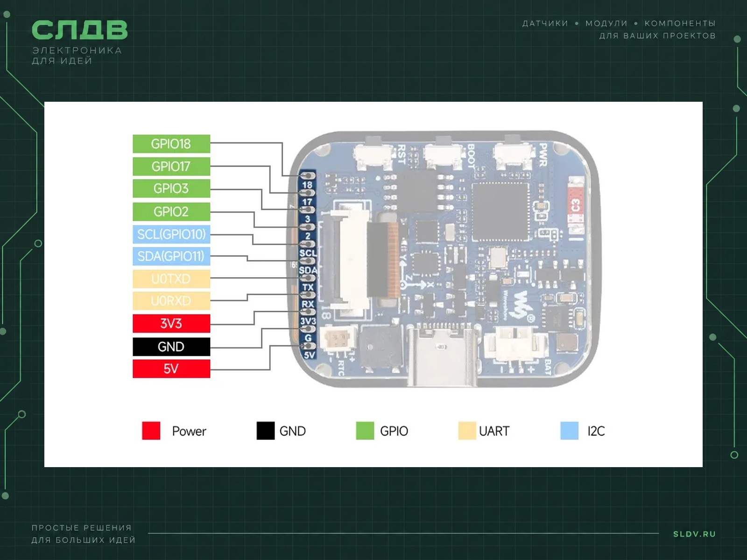The height and width of the screenshot is (560, 747).
Task: Select the SCL(GPIO10) blue label
Action: tap(171, 234)
